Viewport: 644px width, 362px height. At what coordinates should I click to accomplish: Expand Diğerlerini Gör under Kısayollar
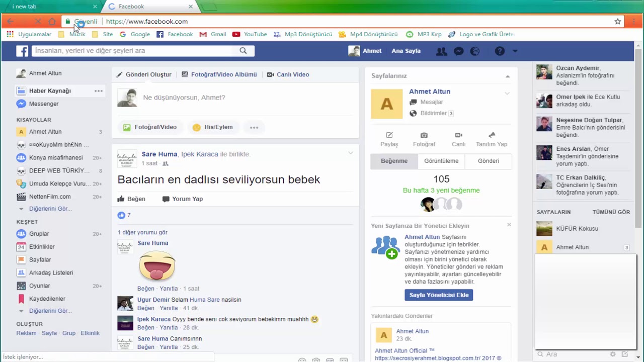(50, 209)
